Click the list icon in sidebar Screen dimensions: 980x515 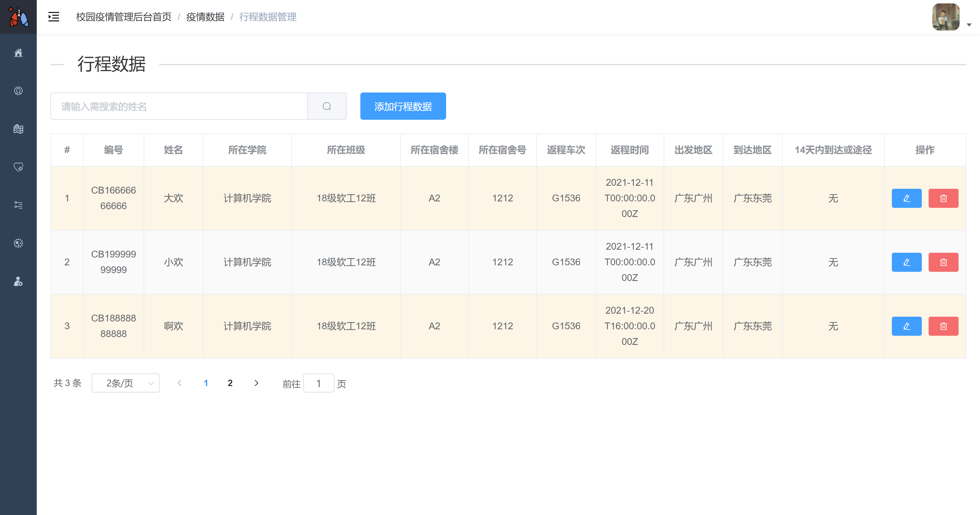(x=18, y=205)
